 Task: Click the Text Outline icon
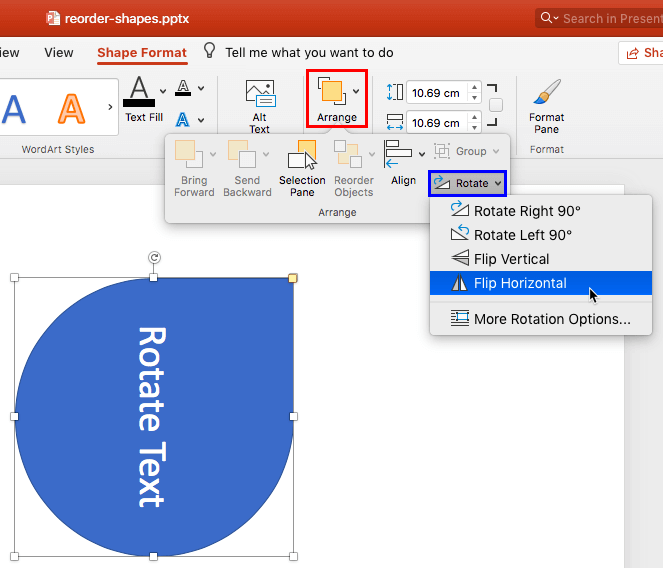click(184, 89)
